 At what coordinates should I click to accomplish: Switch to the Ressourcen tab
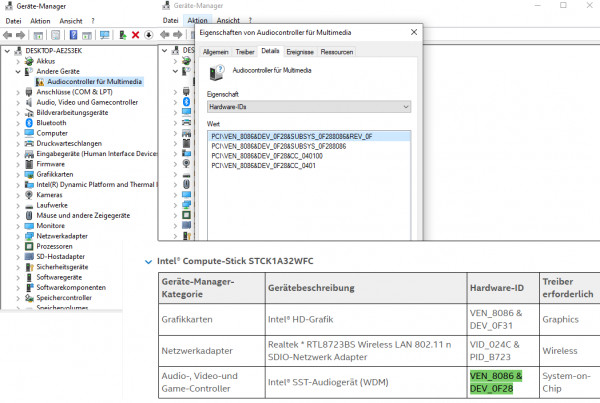pyautogui.click(x=337, y=52)
